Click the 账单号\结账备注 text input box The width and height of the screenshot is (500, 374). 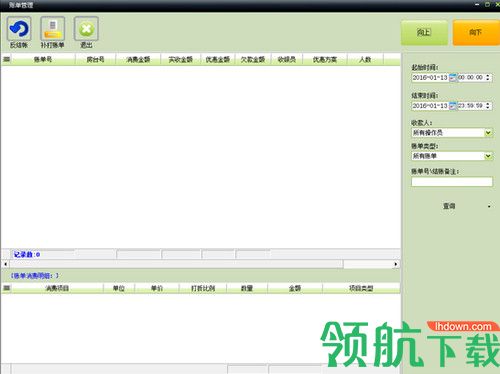(x=452, y=182)
